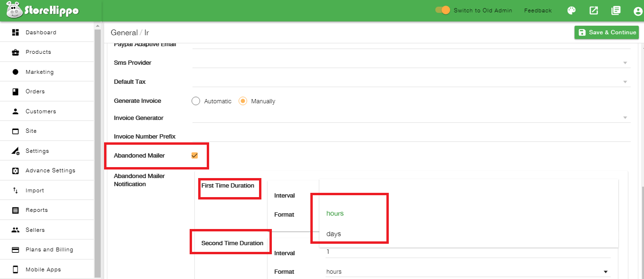
Task: Click Switch to Old Admin label
Action: 483,10
